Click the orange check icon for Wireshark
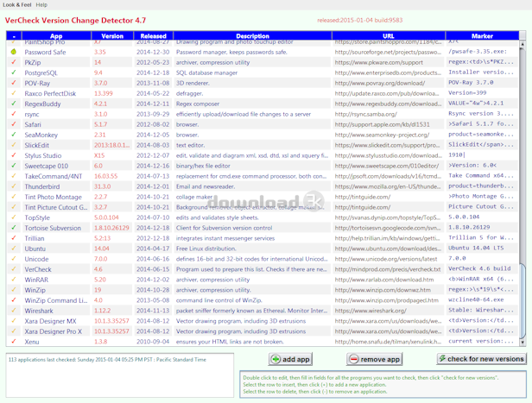The width and height of the screenshot is (532, 403). [14, 310]
